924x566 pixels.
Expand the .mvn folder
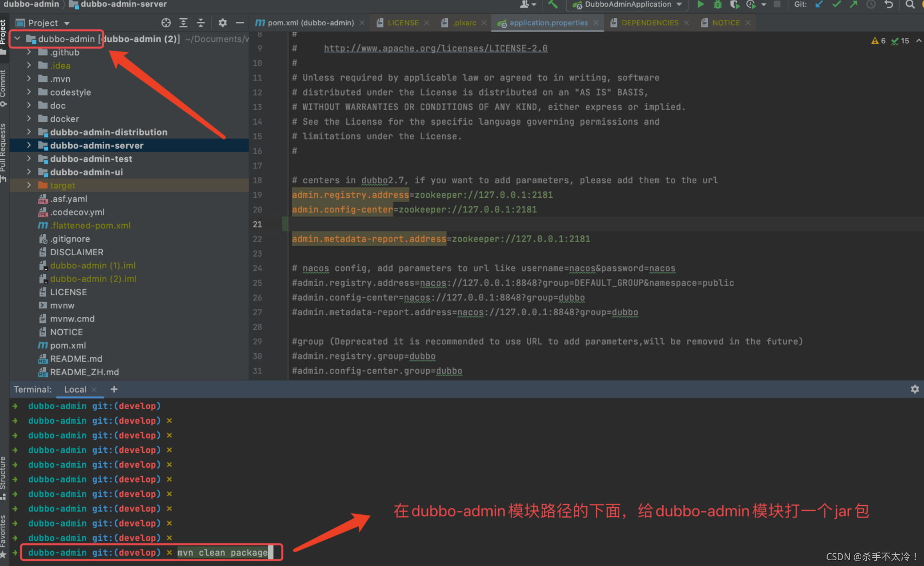[x=29, y=78]
